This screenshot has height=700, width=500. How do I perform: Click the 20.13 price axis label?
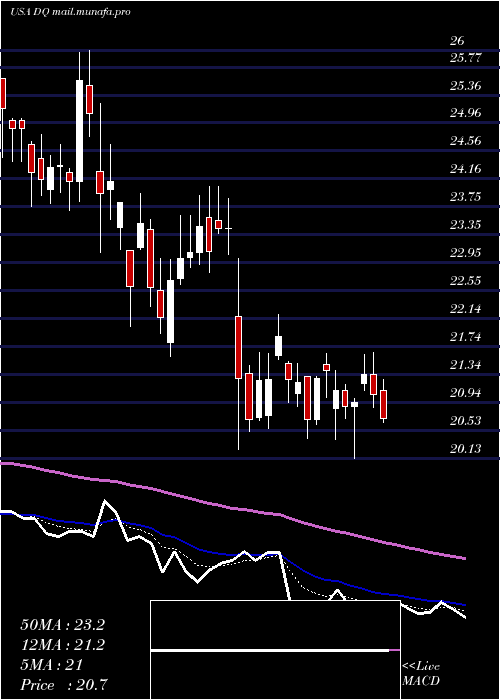467,448
